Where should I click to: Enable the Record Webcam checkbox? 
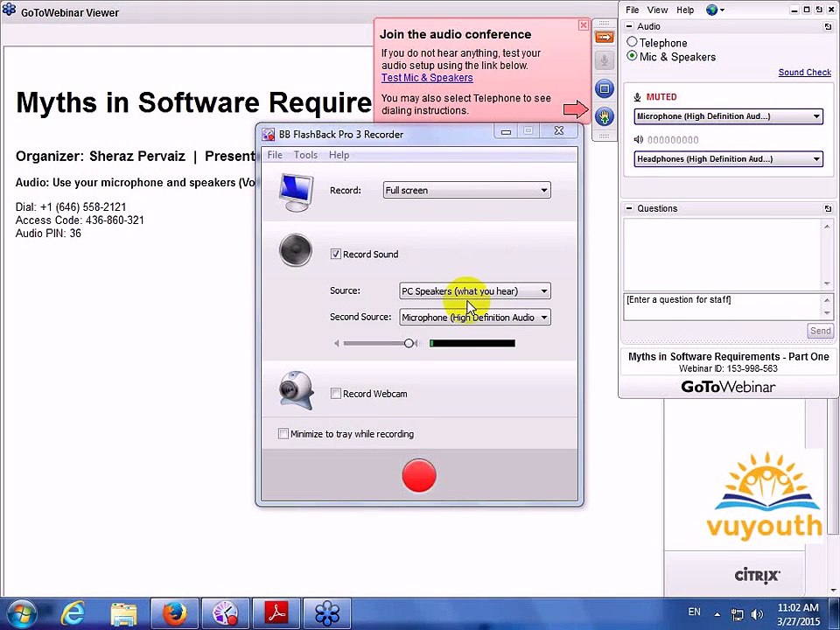click(335, 393)
